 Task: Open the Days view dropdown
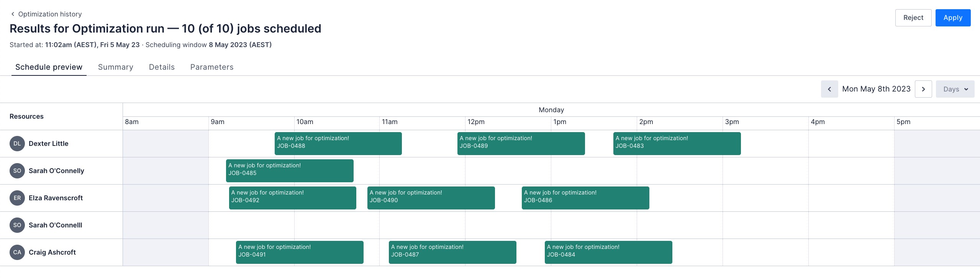point(955,89)
